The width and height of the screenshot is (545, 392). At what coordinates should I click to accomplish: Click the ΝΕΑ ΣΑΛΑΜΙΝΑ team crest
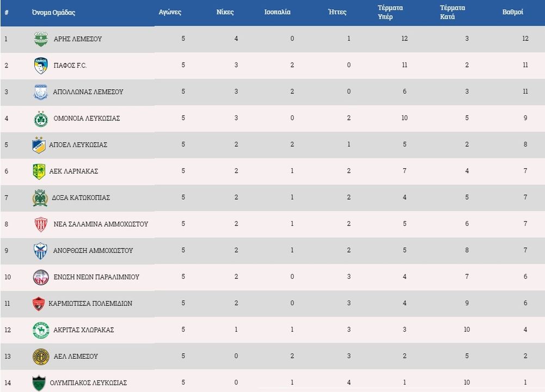tap(41, 224)
